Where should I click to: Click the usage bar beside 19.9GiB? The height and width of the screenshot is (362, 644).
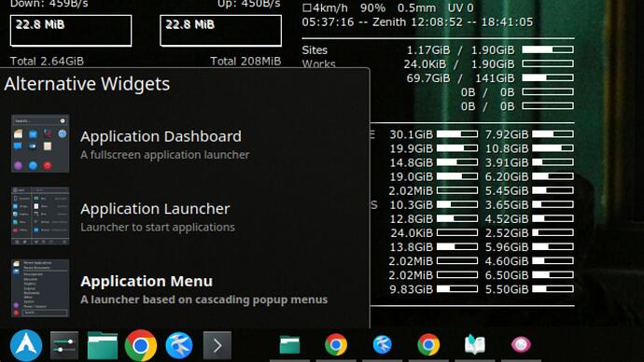coord(457,147)
